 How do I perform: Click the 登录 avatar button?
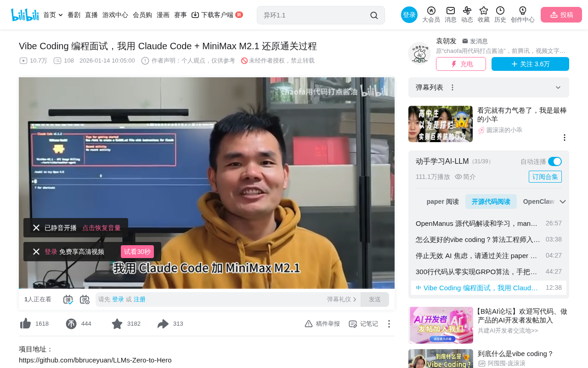tap(409, 15)
